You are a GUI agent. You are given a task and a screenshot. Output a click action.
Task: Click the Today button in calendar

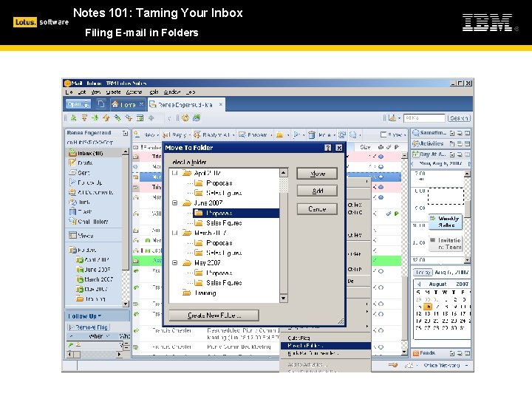pos(423,272)
